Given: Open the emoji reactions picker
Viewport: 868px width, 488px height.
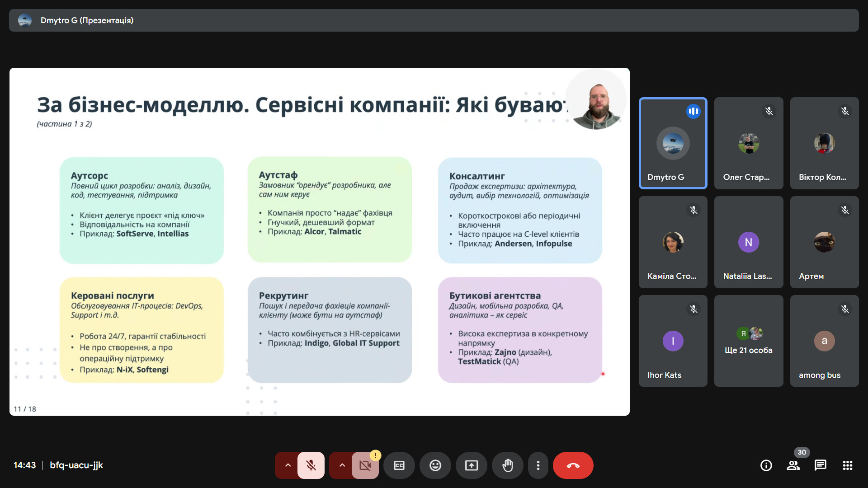Looking at the screenshot, I should coord(435,465).
